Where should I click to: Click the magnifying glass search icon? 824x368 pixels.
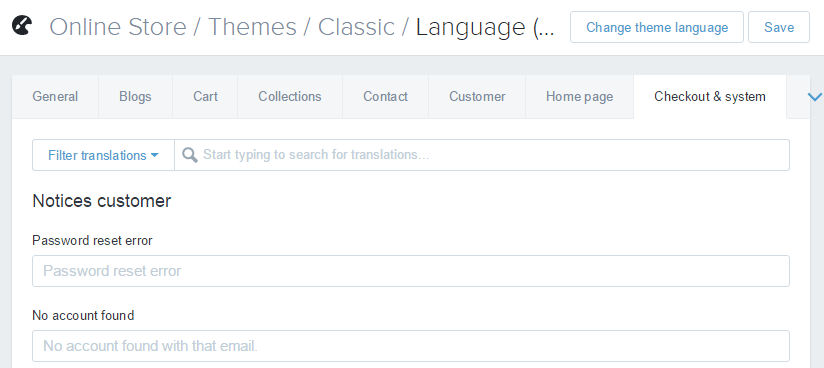(190, 155)
